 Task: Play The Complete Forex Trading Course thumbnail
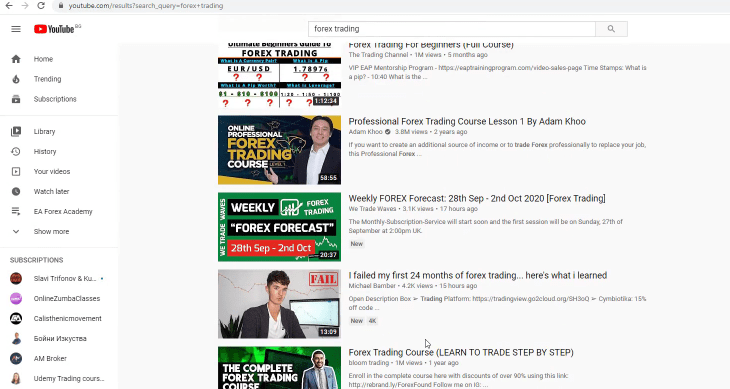coord(279,368)
